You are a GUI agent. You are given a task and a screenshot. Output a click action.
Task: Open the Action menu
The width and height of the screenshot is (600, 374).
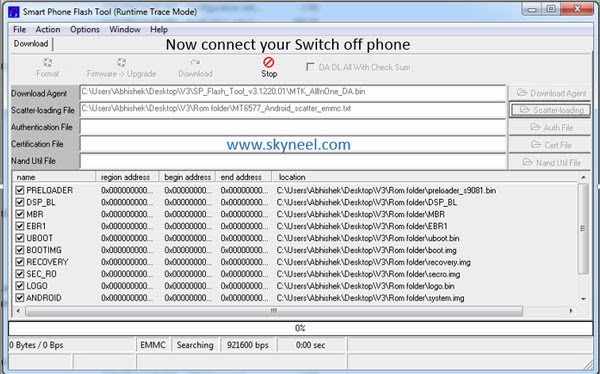pyautogui.click(x=48, y=29)
